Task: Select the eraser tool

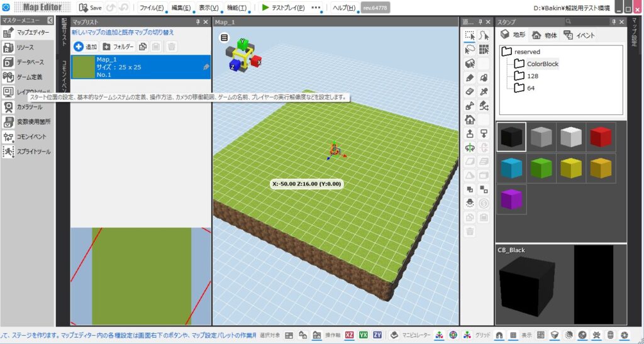Action: coord(469,92)
